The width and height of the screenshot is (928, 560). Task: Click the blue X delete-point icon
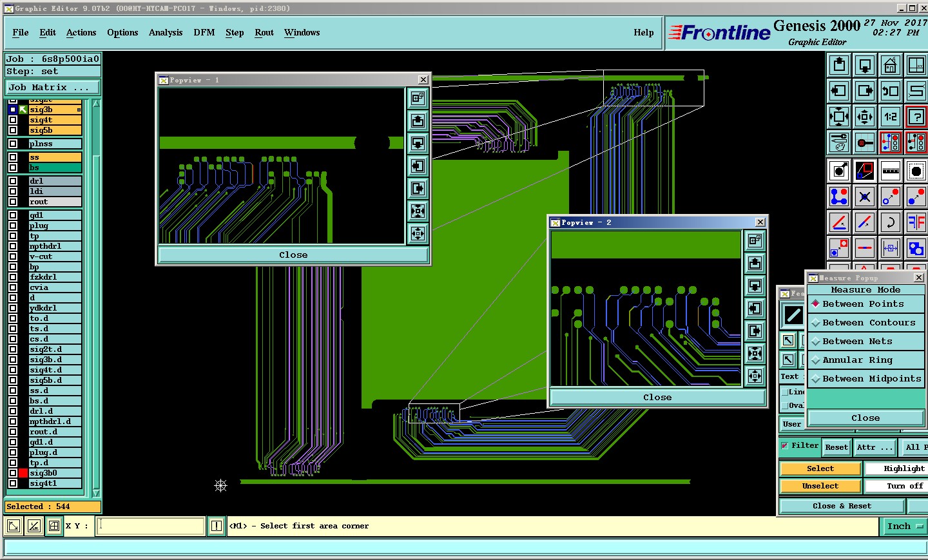click(865, 197)
